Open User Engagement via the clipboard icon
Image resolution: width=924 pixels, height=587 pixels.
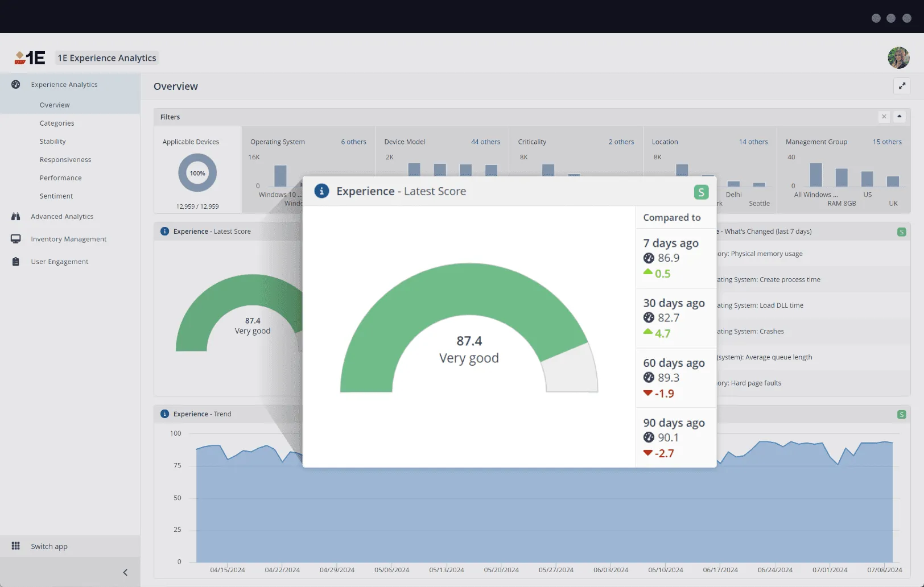[16, 261]
